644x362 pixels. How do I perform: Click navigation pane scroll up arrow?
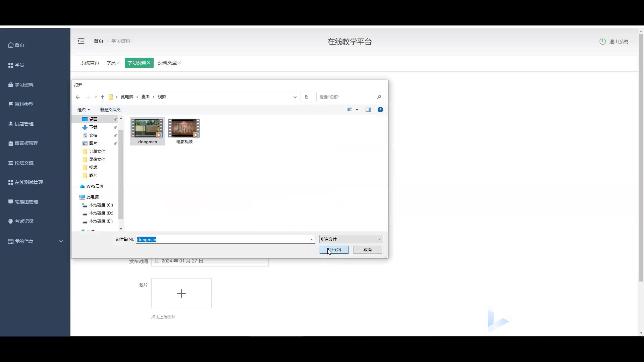[x=121, y=119]
